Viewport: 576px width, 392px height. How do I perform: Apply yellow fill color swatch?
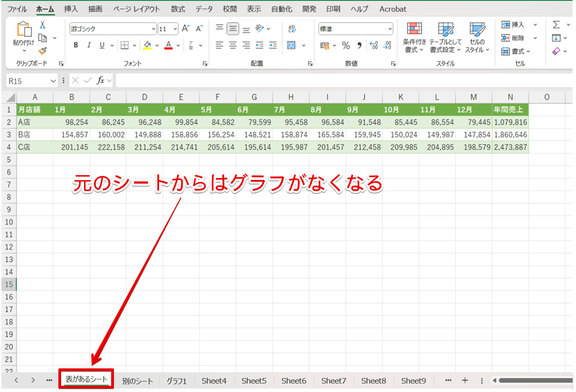coord(147,45)
